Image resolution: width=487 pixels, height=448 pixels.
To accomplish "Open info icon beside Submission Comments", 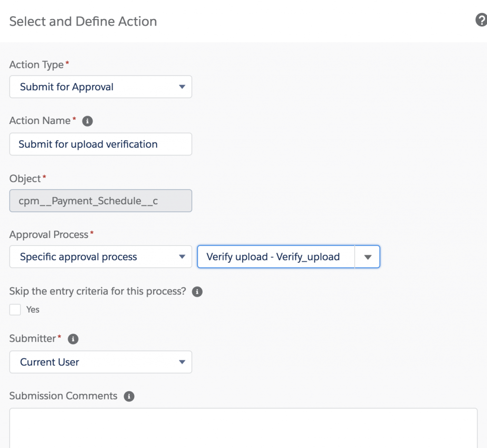I will coord(128,396).
